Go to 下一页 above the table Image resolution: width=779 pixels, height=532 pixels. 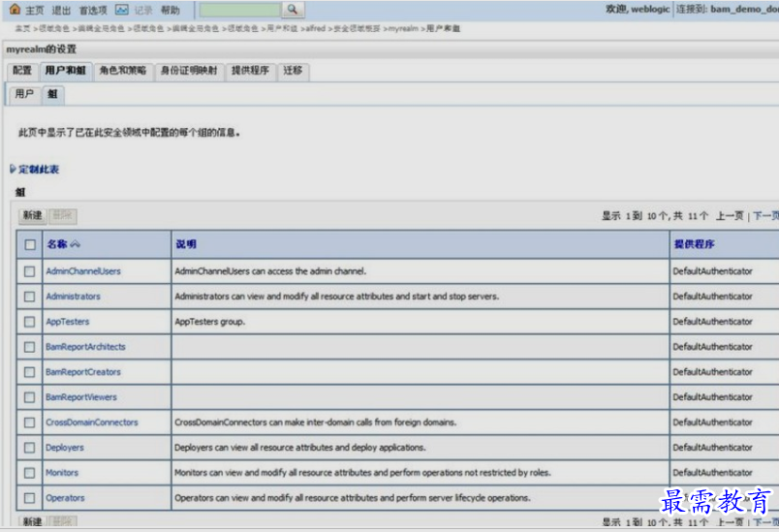(766, 215)
